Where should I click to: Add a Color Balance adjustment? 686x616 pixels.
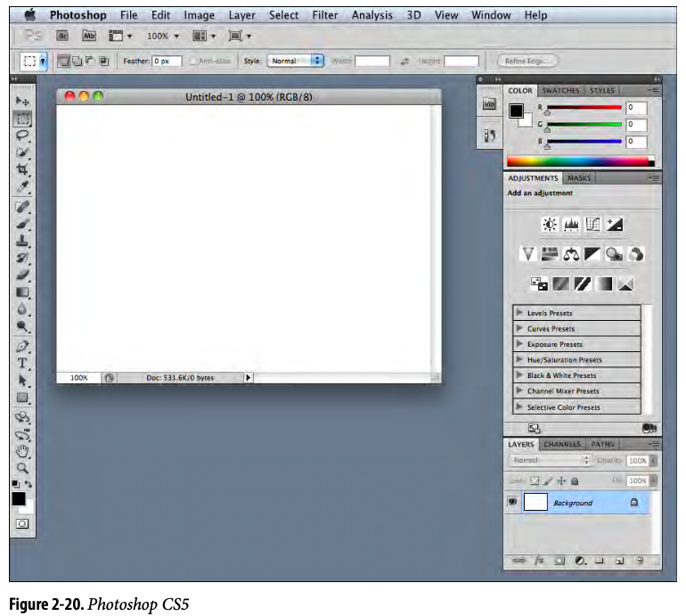pyautogui.click(x=571, y=254)
